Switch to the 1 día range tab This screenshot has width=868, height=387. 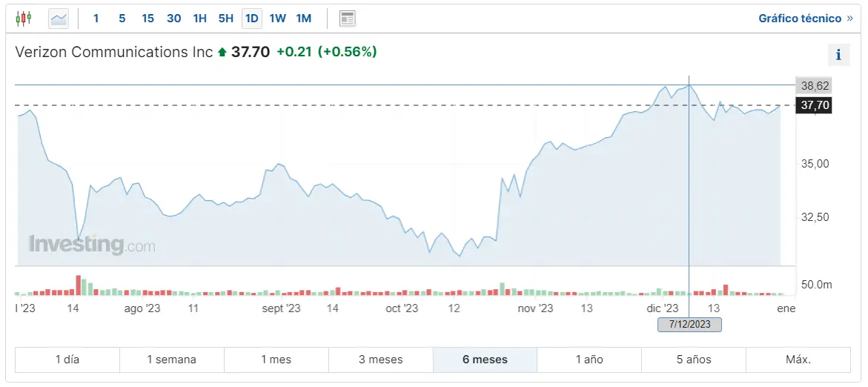(x=67, y=360)
